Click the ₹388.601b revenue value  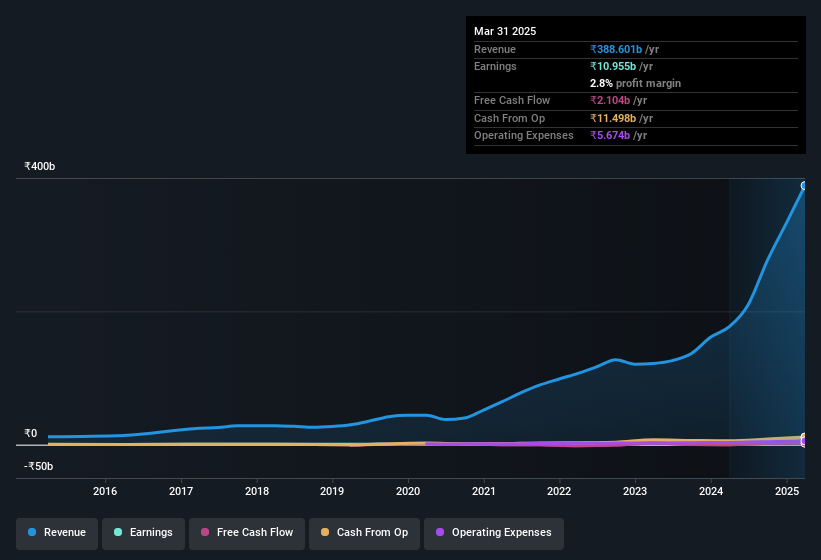[616, 49]
